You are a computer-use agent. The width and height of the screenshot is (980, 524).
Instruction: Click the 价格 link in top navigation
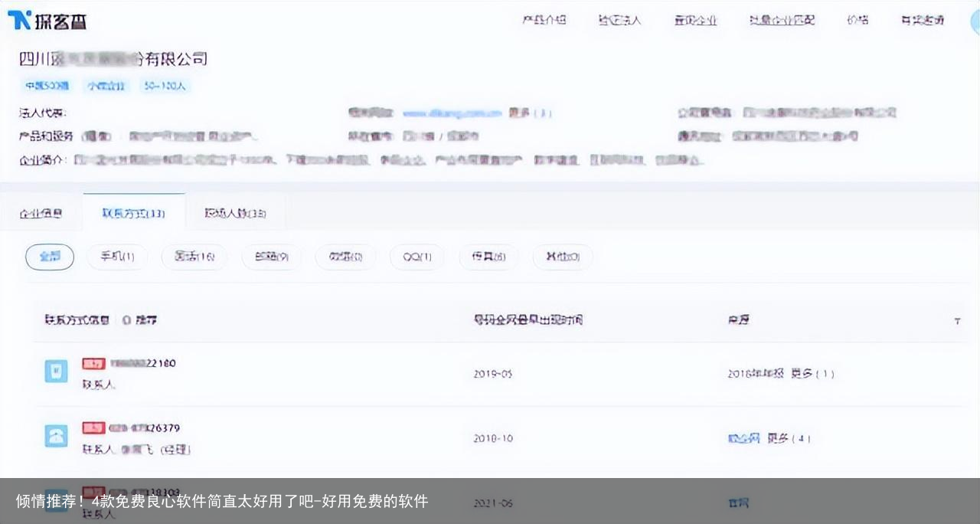(857, 21)
